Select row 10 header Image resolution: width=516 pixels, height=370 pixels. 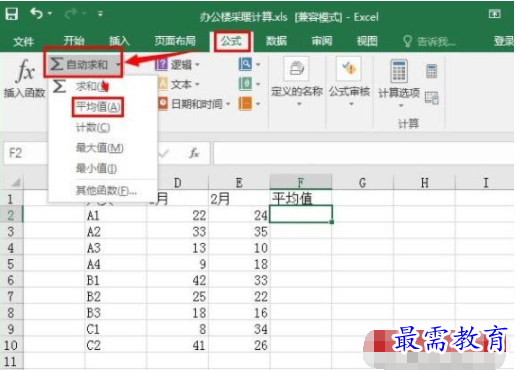click(x=11, y=345)
